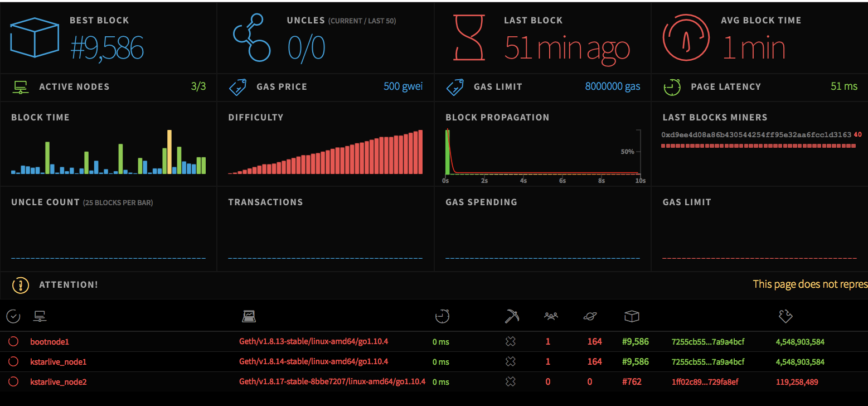The image size is (868, 406).
Task: Click the 0xd9ee4d08a86b miner address
Action: point(757,135)
